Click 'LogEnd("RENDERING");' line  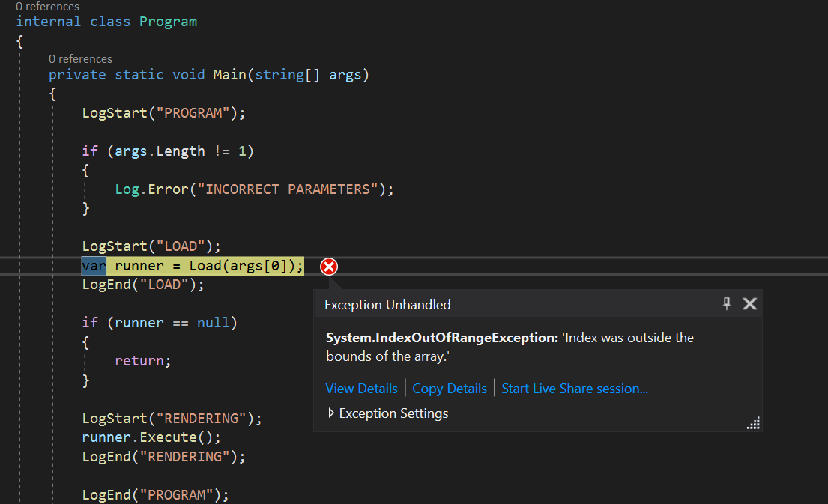[x=163, y=457]
